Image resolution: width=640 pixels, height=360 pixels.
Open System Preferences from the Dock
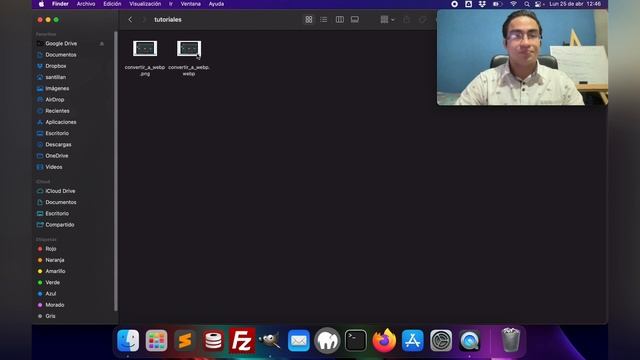[441, 340]
